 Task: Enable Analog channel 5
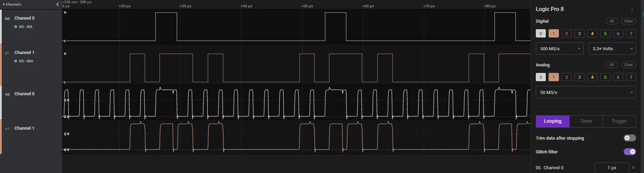coord(605,77)
